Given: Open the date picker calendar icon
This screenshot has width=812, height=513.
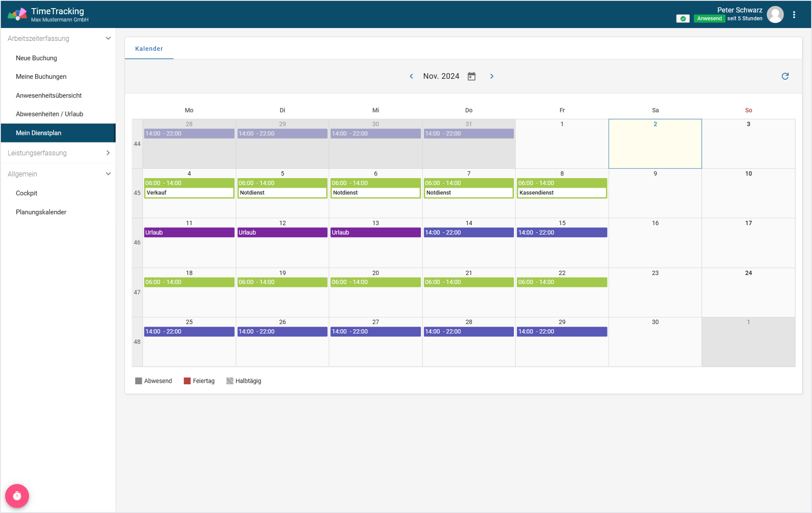Looking at the screenshot, I should click(471, 76).
